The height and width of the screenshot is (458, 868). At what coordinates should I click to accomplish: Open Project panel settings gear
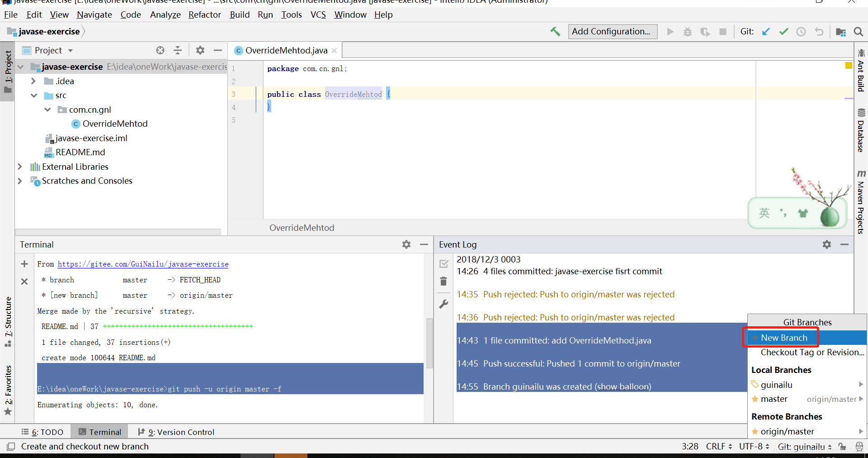tap(200, 50)
